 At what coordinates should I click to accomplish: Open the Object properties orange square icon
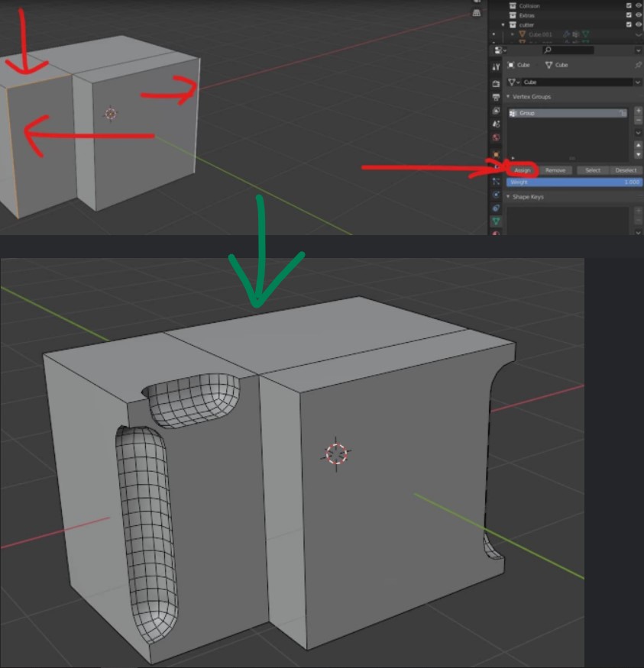pyautogui.click(x=496, y=153)
